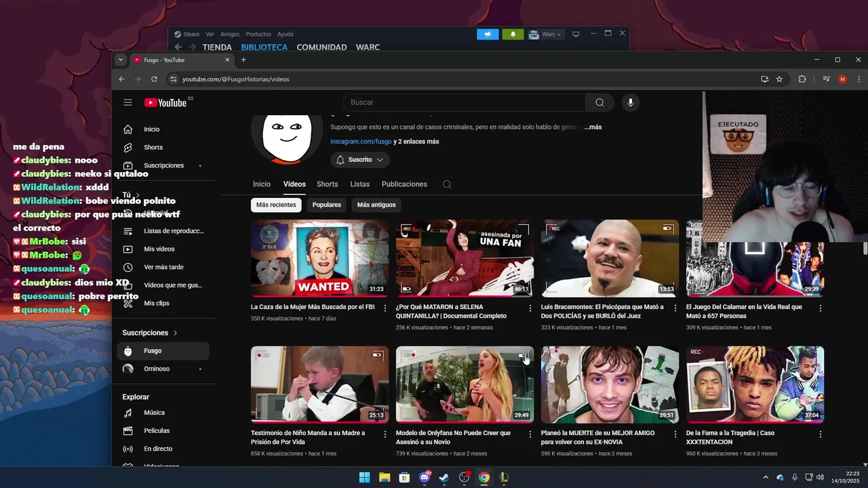Expand Suscripciones section chevron
Screen dimensions: 868x488
pos(175,333)
